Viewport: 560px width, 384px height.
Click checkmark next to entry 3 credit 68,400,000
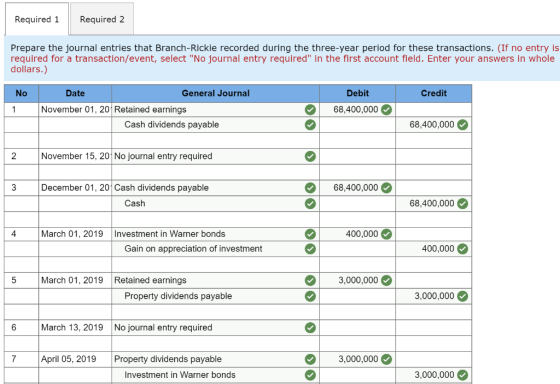462,204
